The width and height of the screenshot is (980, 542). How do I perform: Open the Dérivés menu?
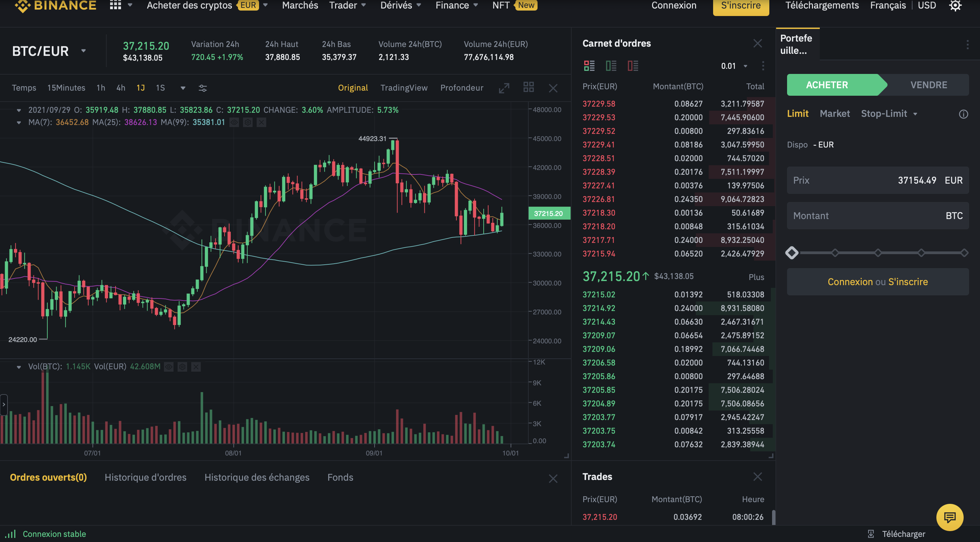pyautogui.click(x=401, y=5)
